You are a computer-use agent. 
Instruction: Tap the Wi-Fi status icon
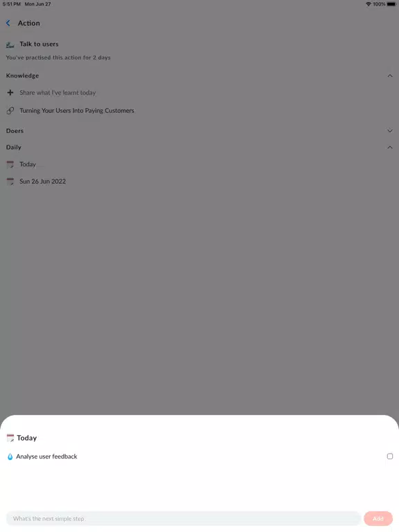tap(369, 4)
